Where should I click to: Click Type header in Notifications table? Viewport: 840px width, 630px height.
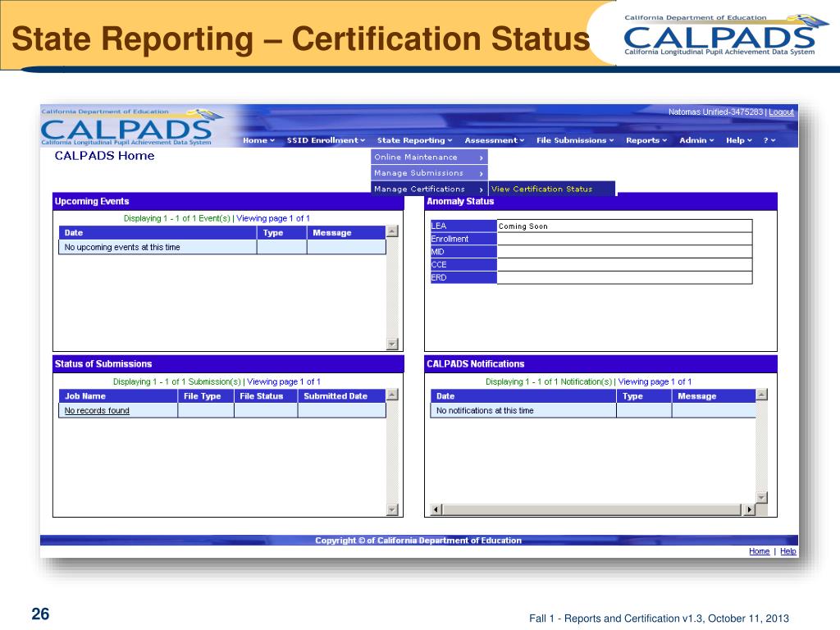(x=644, y=396)
